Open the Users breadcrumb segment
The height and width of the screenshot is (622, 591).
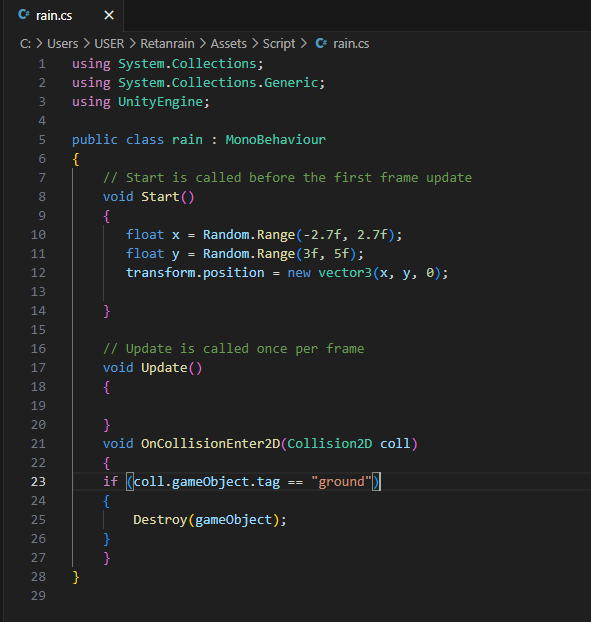coord(63,43)
